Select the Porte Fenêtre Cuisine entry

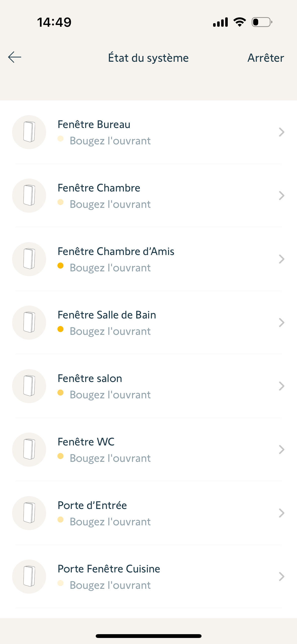109,569
